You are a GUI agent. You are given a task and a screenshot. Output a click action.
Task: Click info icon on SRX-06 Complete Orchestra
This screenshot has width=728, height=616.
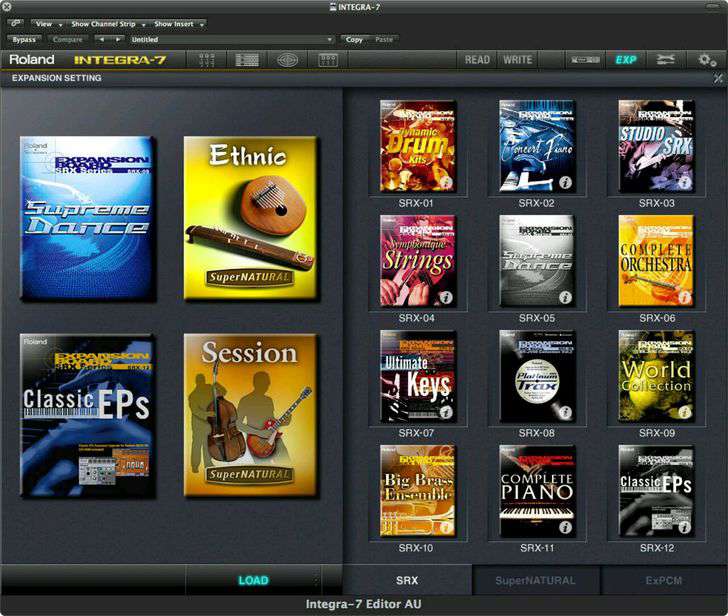coord(683,297)
